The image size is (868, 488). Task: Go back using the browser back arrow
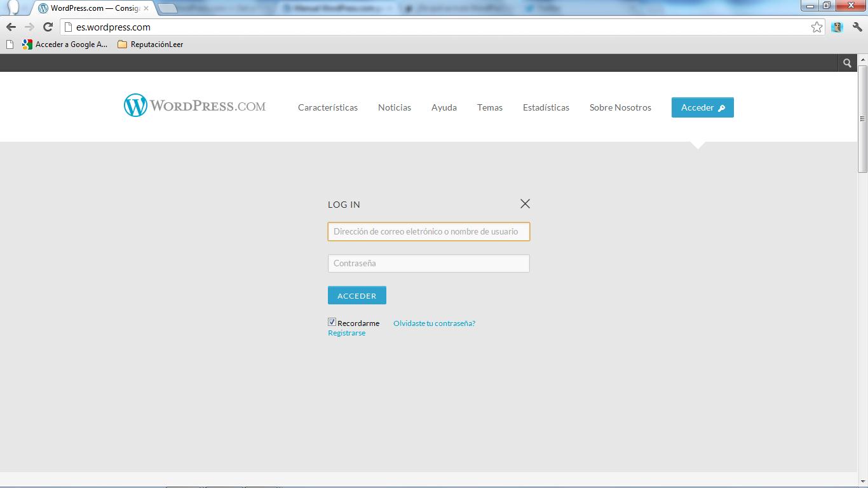click(x=11, y=27)
